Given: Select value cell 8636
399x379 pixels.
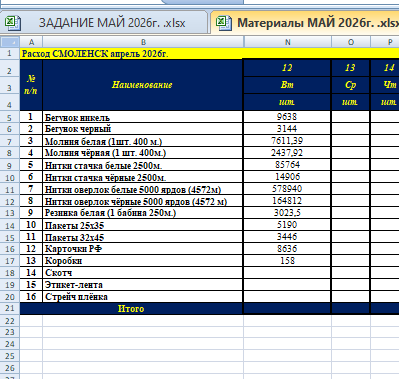Looking at the screenshot, I should 287,249.
